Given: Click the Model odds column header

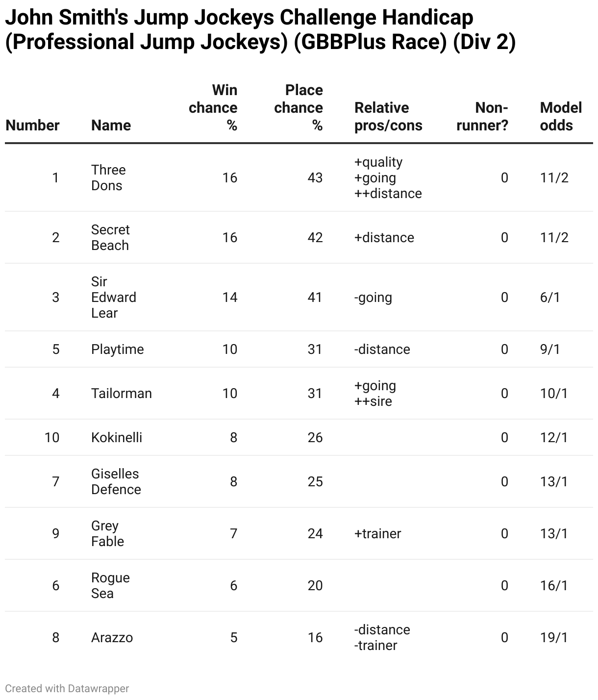Looking at the screenshot, I should coord(561,117).
